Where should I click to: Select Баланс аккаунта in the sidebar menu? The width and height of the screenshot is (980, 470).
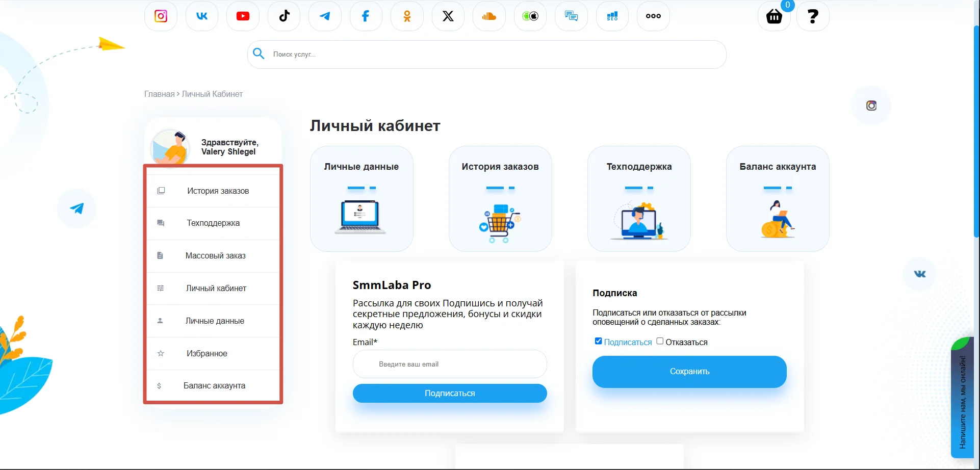click(x=213, y=386)
